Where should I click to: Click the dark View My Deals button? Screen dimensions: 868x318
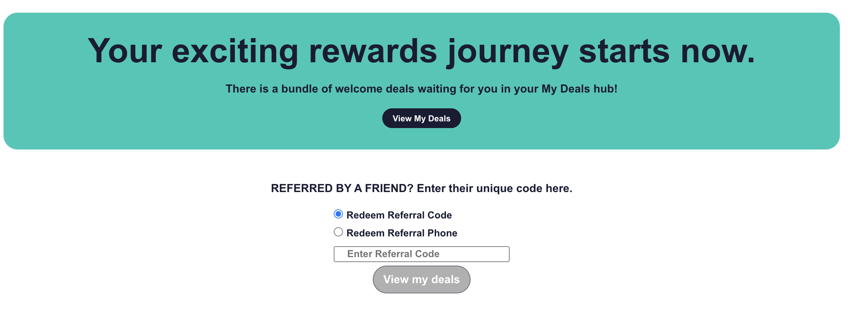[x=421, y=119]
